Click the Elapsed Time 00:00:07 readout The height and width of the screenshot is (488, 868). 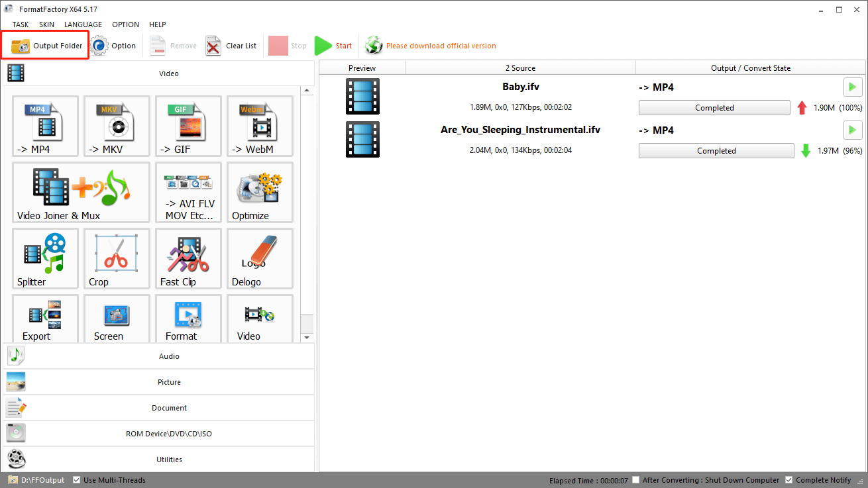coord(589,480)
